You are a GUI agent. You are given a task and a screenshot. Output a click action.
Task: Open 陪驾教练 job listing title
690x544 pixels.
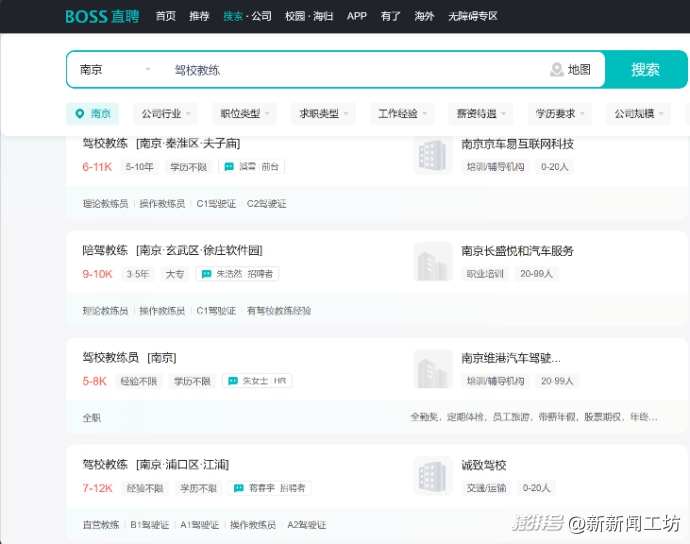tap(105, 250)
